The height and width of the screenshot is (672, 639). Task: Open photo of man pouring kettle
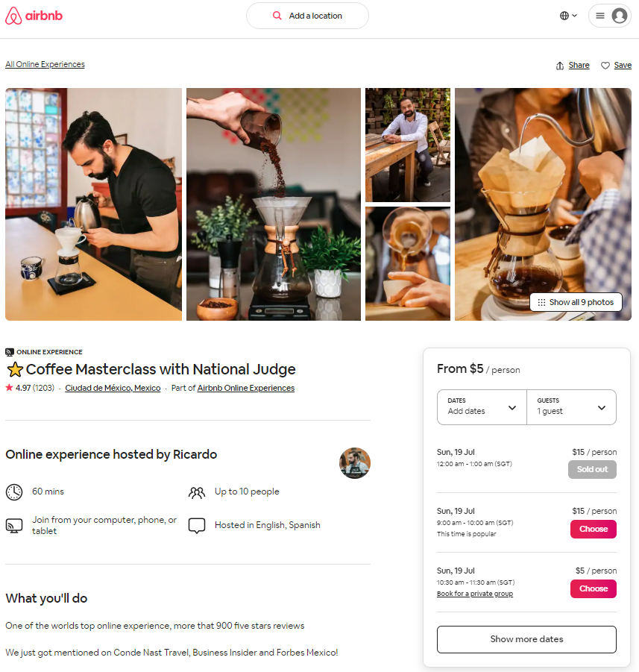click(93, 204)
